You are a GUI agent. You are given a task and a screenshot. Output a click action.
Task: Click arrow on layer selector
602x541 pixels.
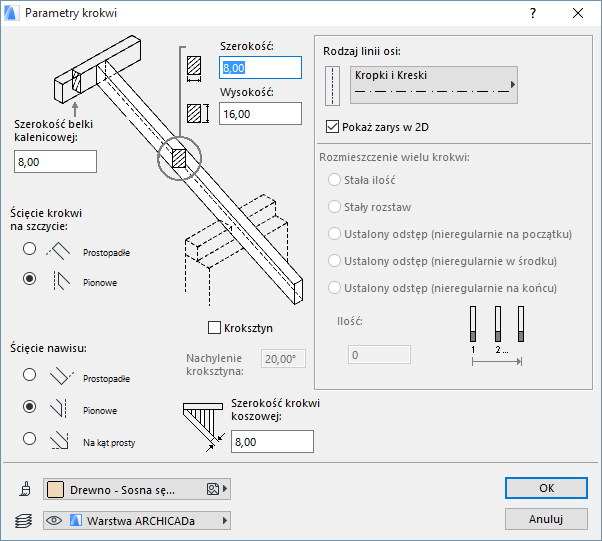pyautogui.click(x=225, y=521)
